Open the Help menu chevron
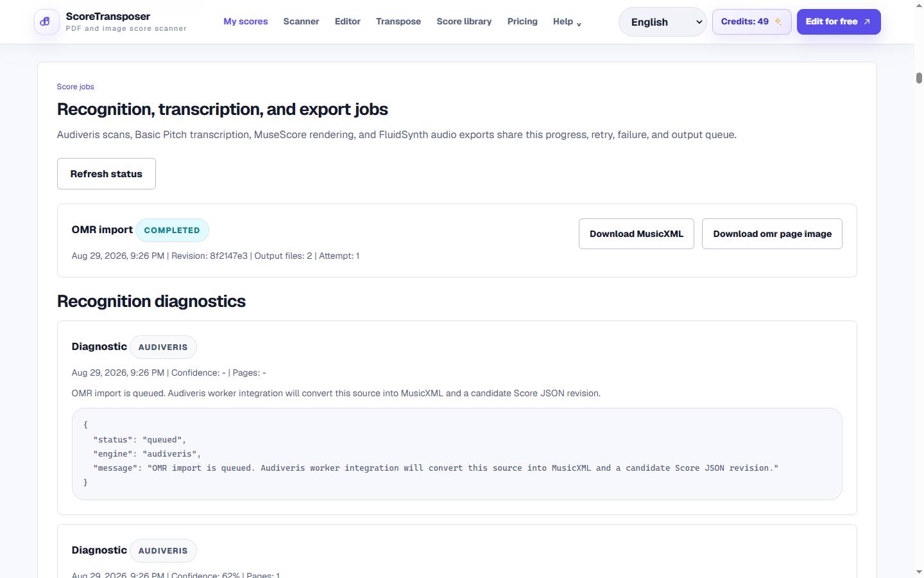 [579, 24]
